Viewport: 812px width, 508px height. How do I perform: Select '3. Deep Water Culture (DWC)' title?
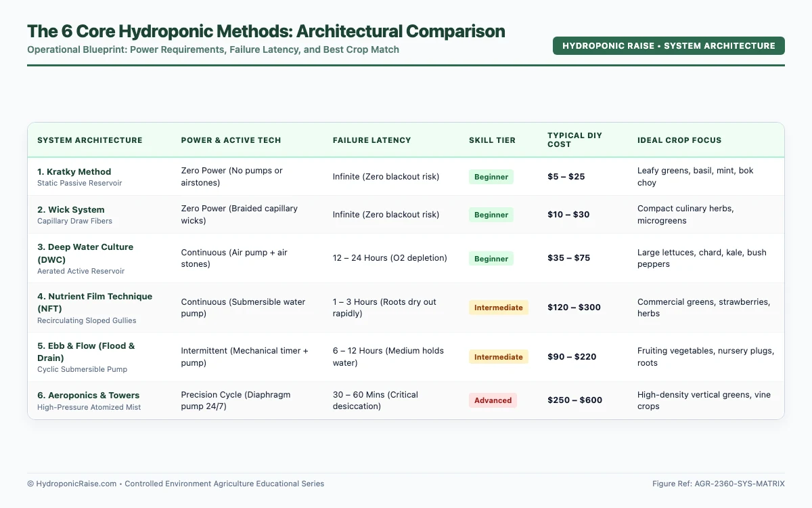point(85,253)
